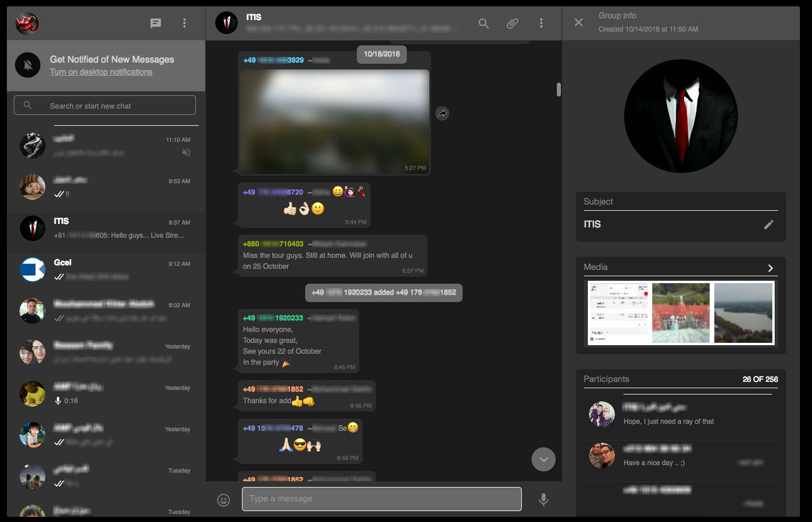This screenshot has width=812, height=522.
Task: Click the mute indicator on the top chat
Action: point(186,152)
